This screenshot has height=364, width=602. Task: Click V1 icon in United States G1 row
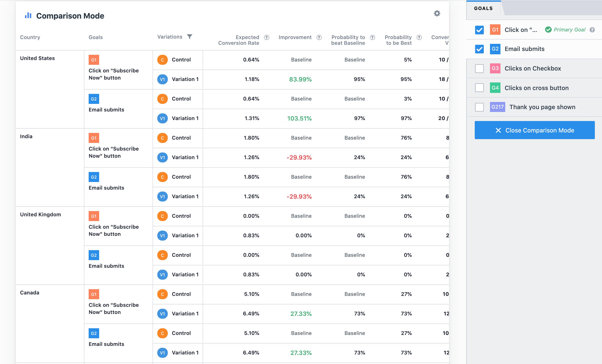tap(163, 79)
